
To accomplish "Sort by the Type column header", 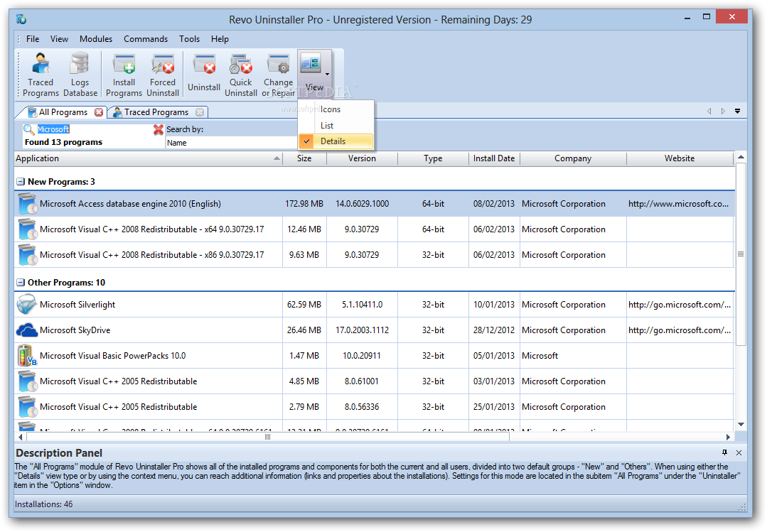I will point(433,158).
